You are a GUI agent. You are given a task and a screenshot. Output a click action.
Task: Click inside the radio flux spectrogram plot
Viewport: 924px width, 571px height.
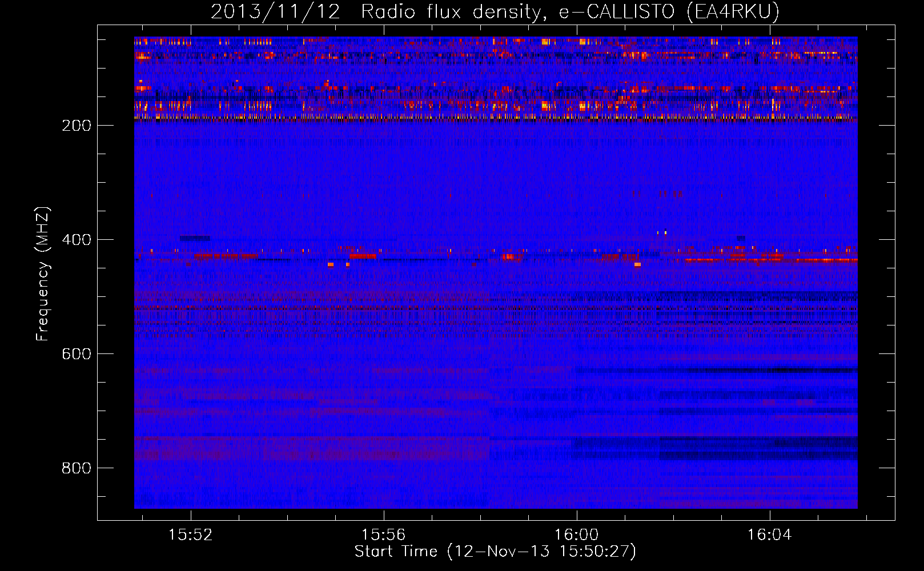[496, 272]
